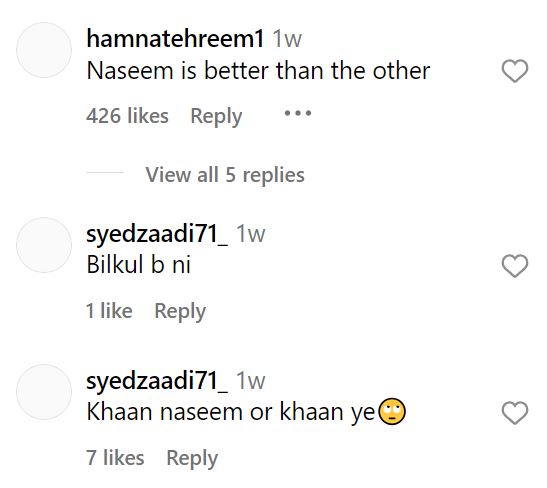Open syedzaadi71_ username above "Khaan naseem" comment
This screenshot has height=488, width=547.
click(x=157, y=381)
